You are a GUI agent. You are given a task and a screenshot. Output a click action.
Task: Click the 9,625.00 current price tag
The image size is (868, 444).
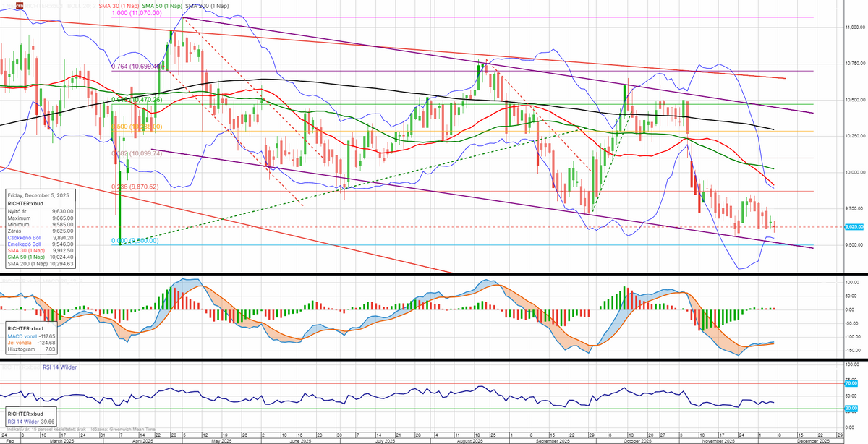[x=854, y=226]
